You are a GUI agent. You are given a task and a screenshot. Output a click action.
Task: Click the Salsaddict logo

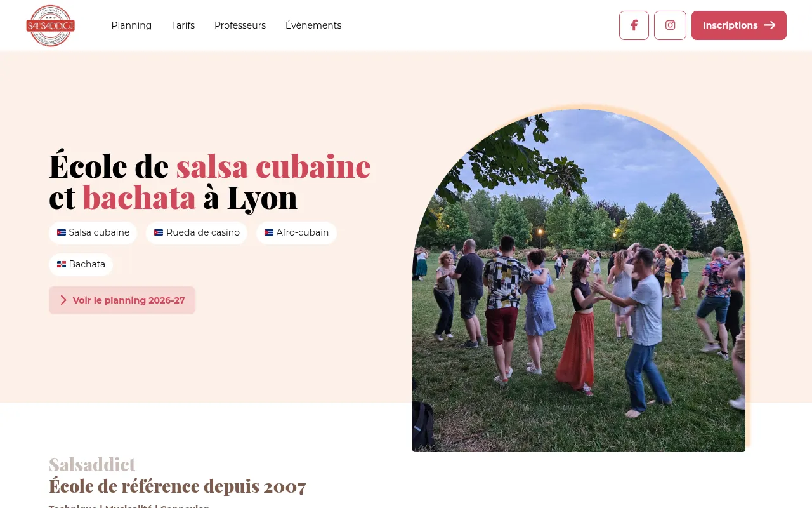click(x=51, y=25)
